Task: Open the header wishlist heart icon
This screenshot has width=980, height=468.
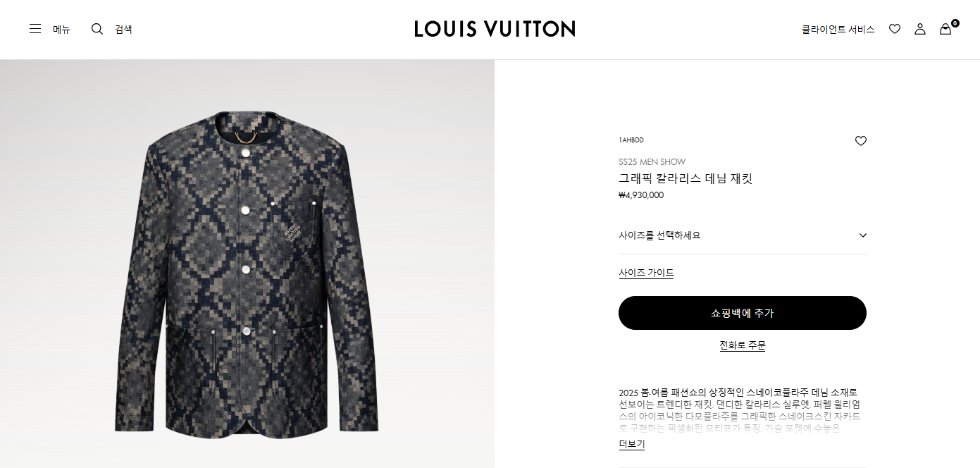Action: pos(895,29)
